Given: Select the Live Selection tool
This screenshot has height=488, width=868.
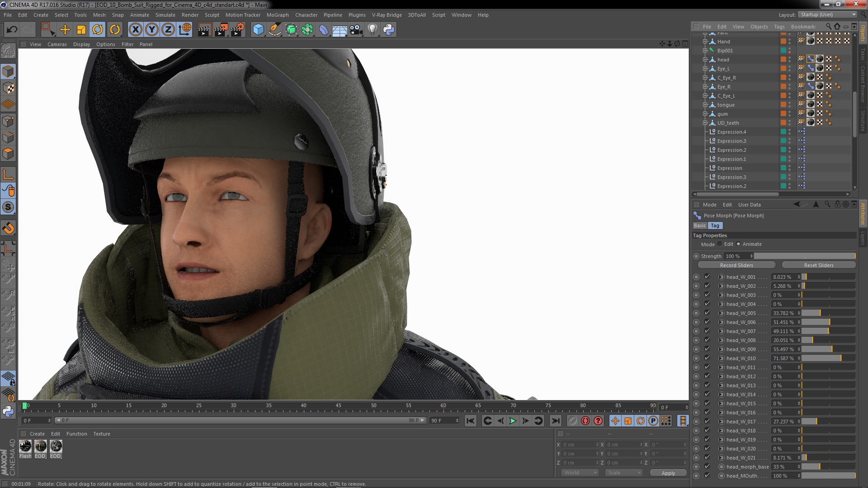Looking at the screenshot, I should 48,30.
